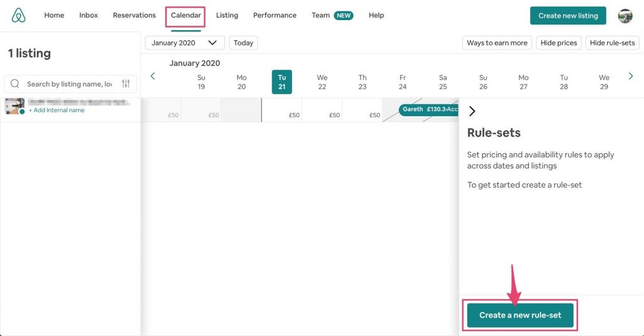Viewport: 644px width, 336px height.
Task: Click the search magnifier icon
Action: (15, 84)
